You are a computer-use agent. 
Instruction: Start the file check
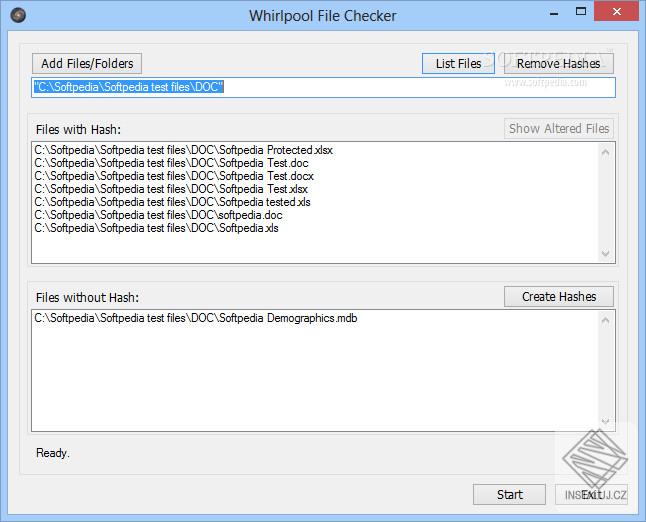[x=509, y=494]
